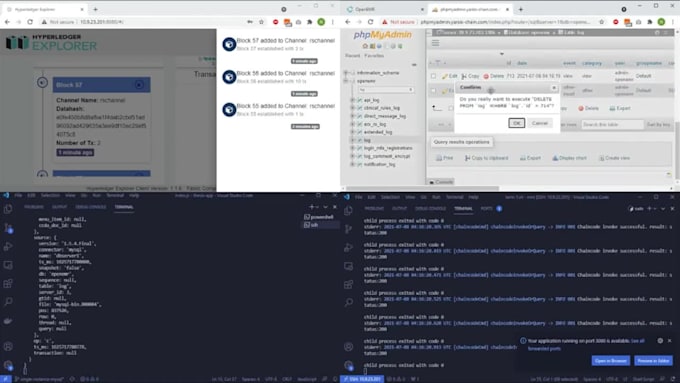
Task: Click the phpMyAdmin logo
Action: 382,35
